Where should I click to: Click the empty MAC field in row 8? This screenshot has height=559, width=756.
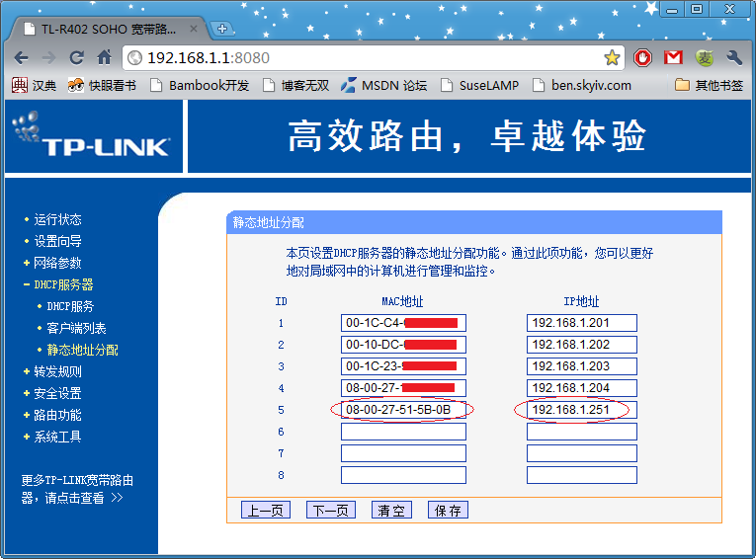(403, 475)
